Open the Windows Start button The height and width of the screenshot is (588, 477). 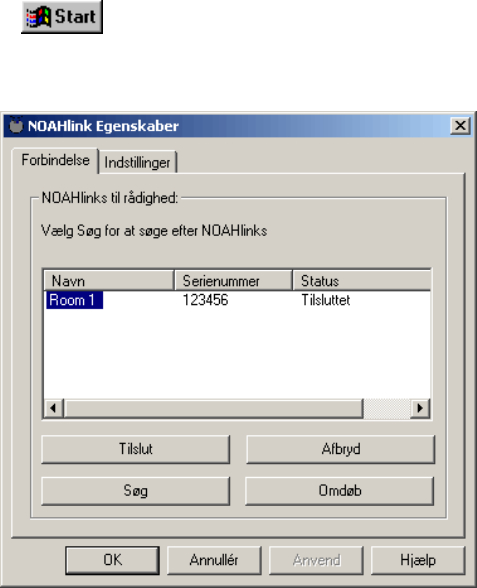pyautogui.click(x=62, y=17)
